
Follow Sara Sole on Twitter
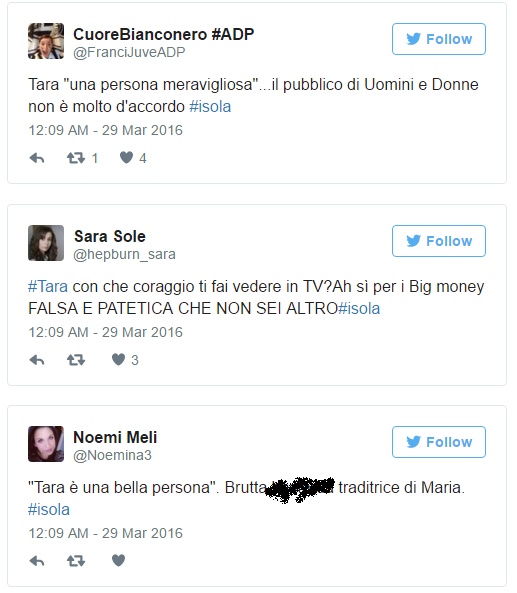(439, 241)
